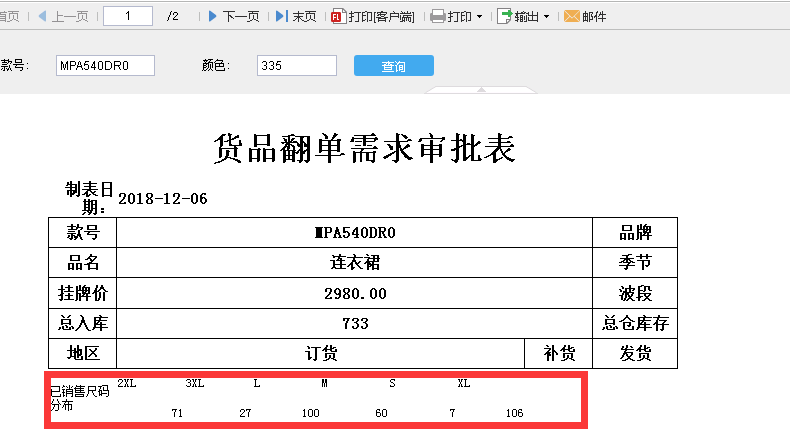Click the 颜色 field containing 335

pos(296,65)
